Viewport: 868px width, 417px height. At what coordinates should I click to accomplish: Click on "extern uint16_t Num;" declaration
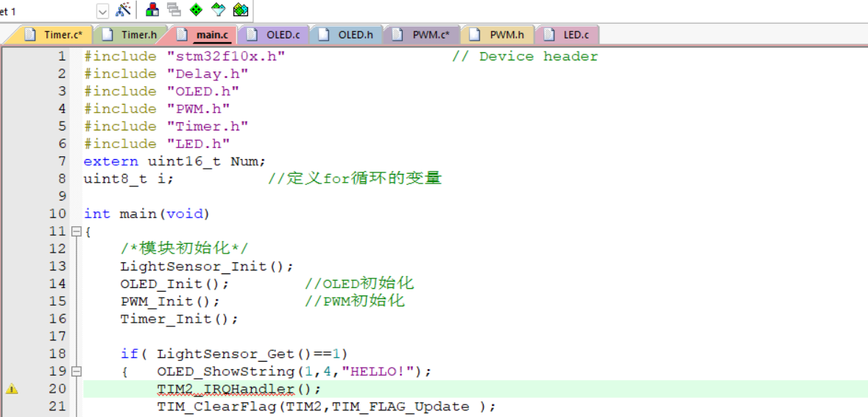coord(175,161)
